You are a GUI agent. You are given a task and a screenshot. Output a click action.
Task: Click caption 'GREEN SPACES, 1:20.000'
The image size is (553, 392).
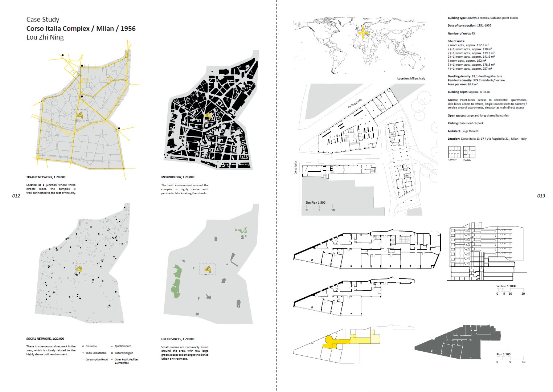pos(178,339)
